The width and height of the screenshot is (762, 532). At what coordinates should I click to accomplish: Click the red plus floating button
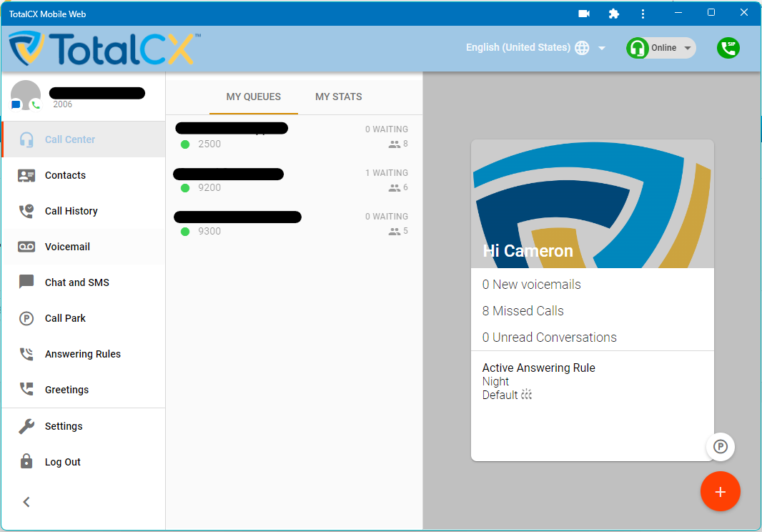click(x=721, y=491)
